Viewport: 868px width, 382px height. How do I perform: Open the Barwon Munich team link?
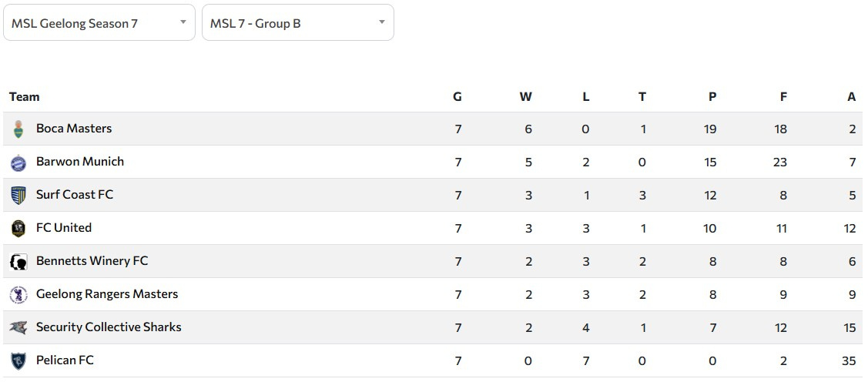[80, 162]
